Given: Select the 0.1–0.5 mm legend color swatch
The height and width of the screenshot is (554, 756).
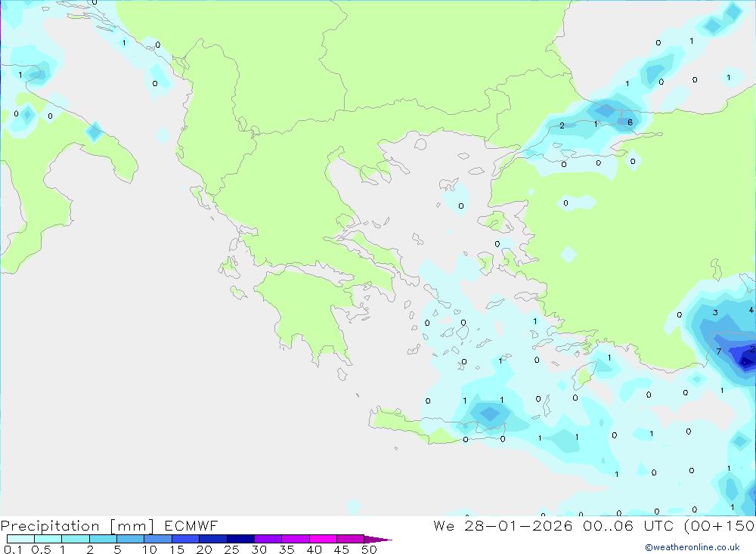Looking at the screenshot, I should pos(20,539).
